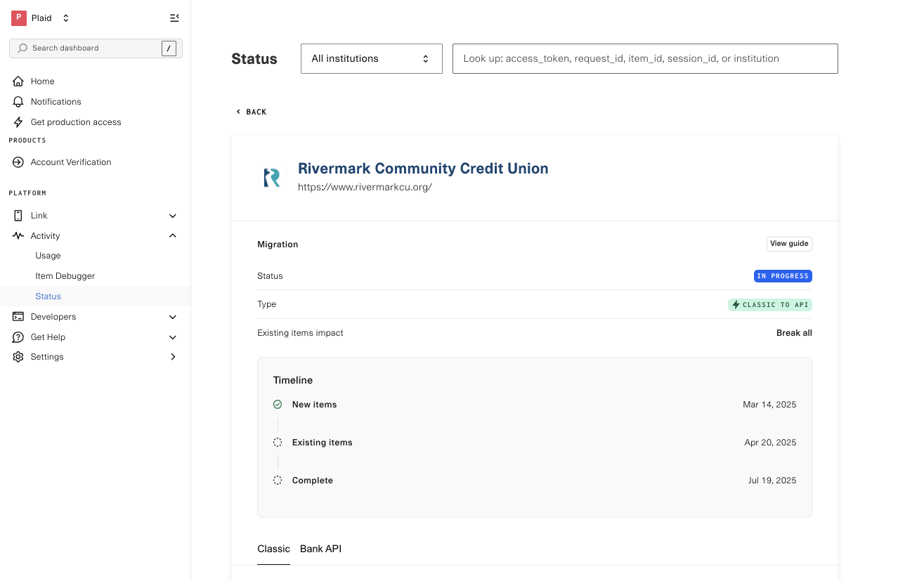Click the Existing items timeline entry
The image size is (924, 581).
(323, 443)
